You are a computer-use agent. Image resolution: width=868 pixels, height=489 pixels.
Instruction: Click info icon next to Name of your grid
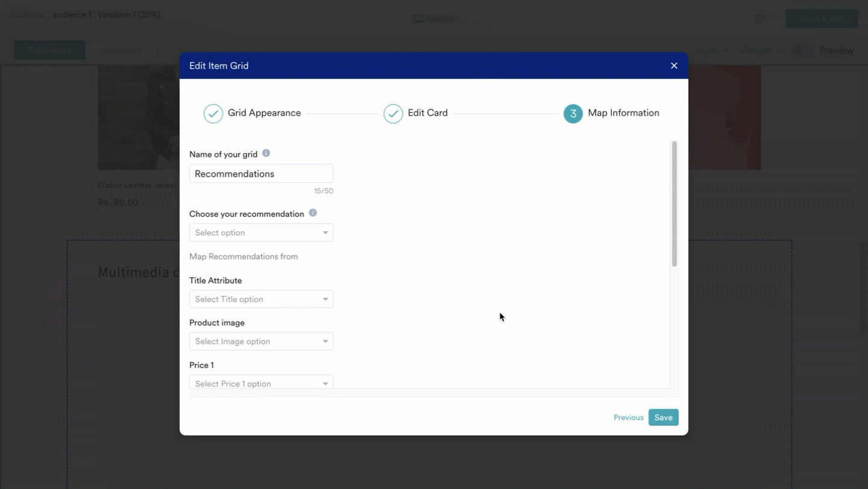coord(266,154)
